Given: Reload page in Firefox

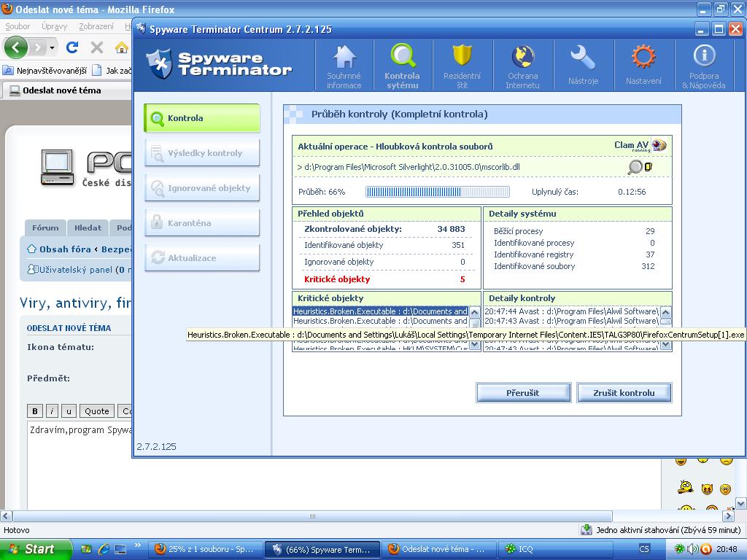Looking at the screenshot, I should [x=72, y=47].
